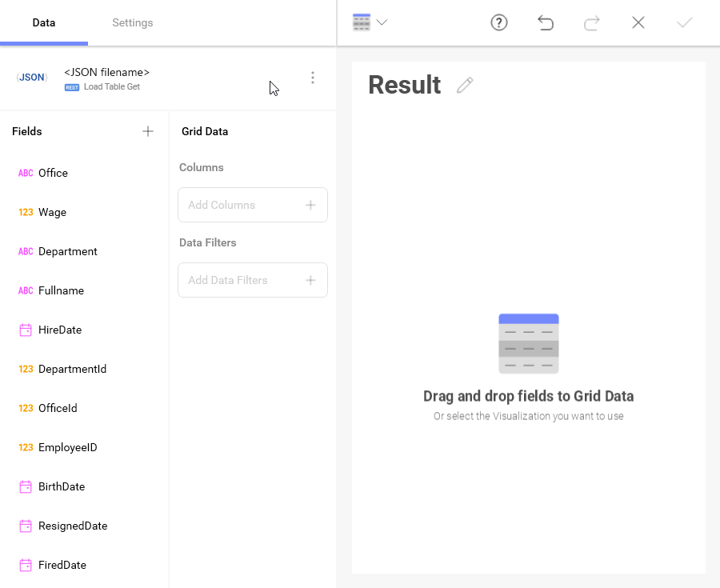Add a new field with plus icon
The height and width of the screenshot is (588, 720).
point(148,131)
